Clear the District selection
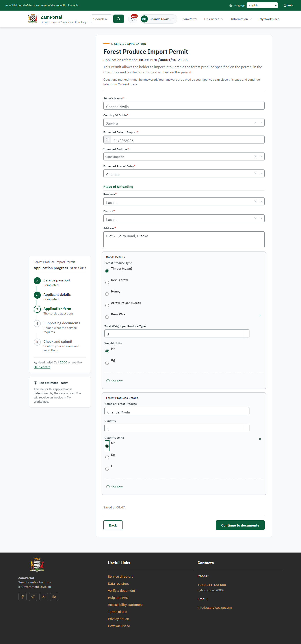The image size is (301, 644). (255, 218)
